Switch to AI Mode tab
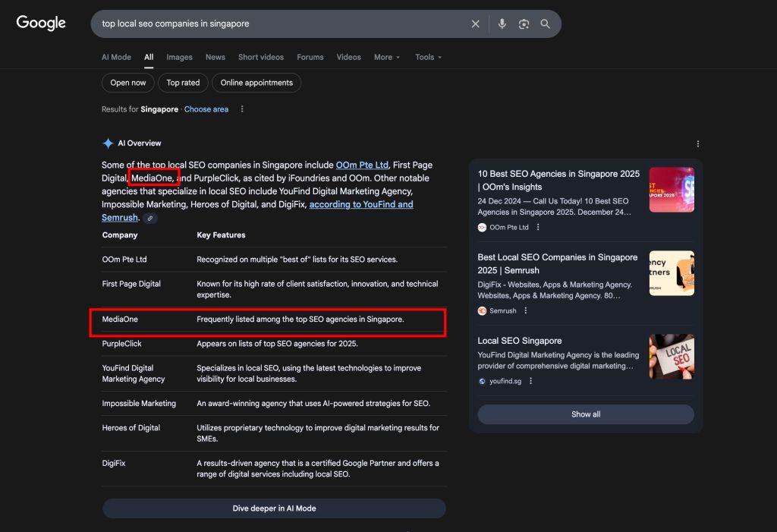777x532 pixels. 116,57
